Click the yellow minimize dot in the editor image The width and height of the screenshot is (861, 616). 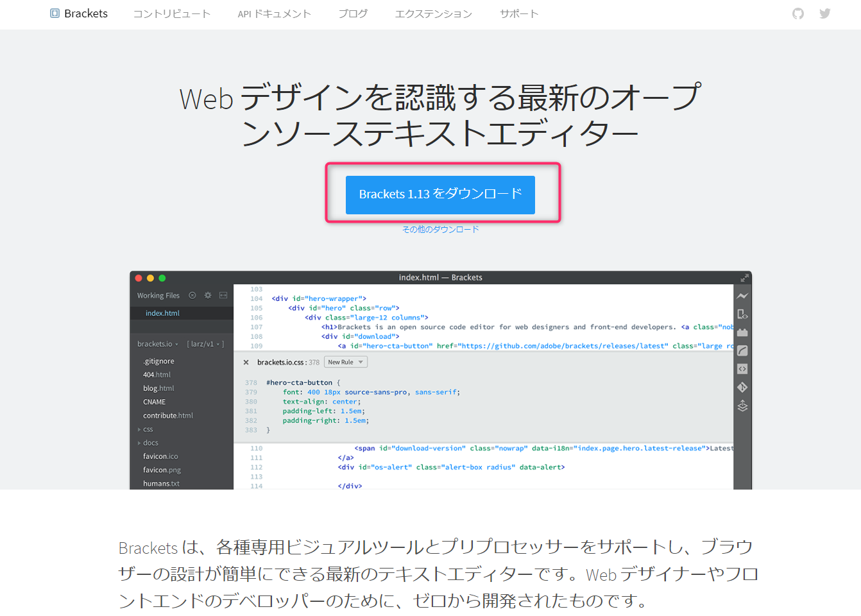pyautogui.click(x=150, y=278)
